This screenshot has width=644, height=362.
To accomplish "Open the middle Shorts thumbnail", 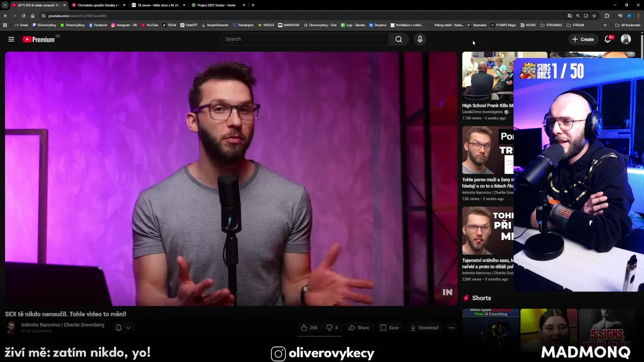I will point(548,330).
